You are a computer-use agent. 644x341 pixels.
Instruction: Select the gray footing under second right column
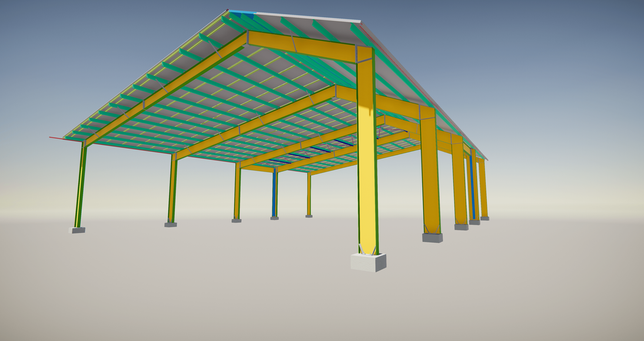[x=433, y=238]
